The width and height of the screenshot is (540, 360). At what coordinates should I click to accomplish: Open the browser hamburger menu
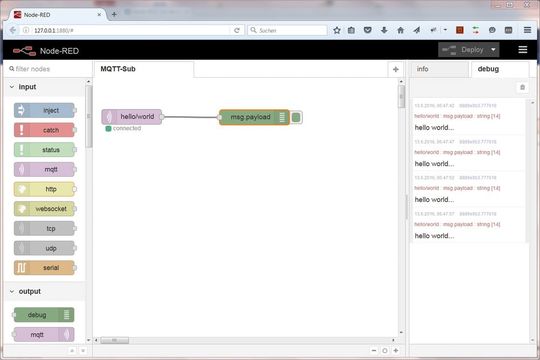tap(527, 30)
